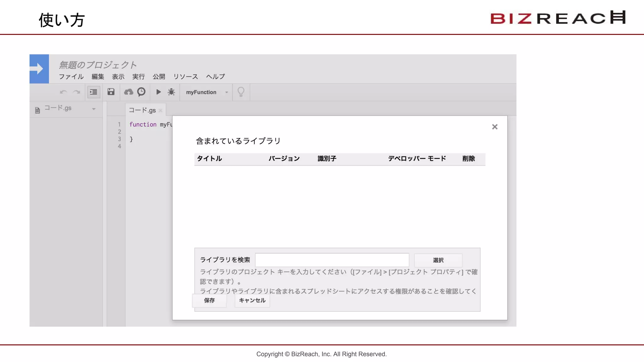The height and width of the screenshot is (362, 644).
Task: Click the lightbulb hint icon
Action: click(241, 92)
